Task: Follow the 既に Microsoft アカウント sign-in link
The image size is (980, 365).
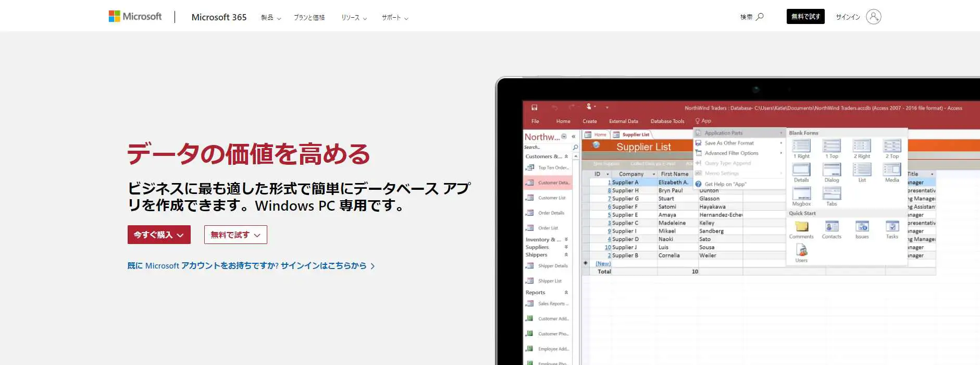Action: (x=251, y=266)
